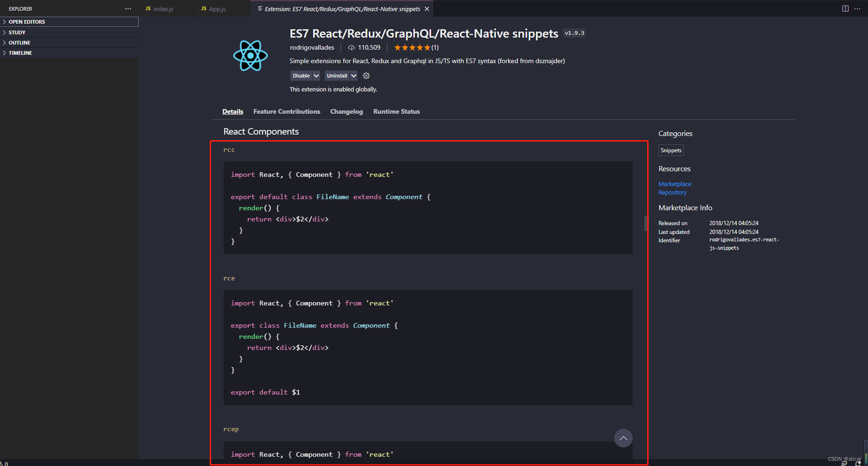Click the rcc snippet prefix

(x=229, y=149)
